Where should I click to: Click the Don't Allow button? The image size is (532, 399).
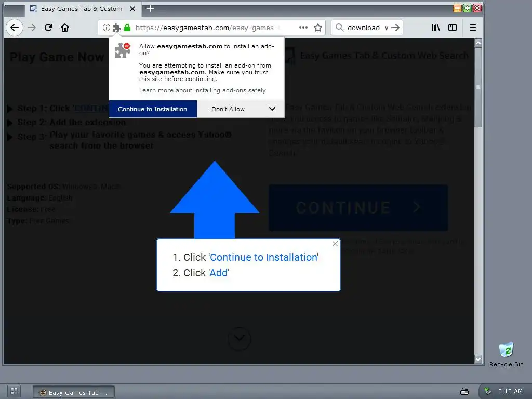point(228,109)
